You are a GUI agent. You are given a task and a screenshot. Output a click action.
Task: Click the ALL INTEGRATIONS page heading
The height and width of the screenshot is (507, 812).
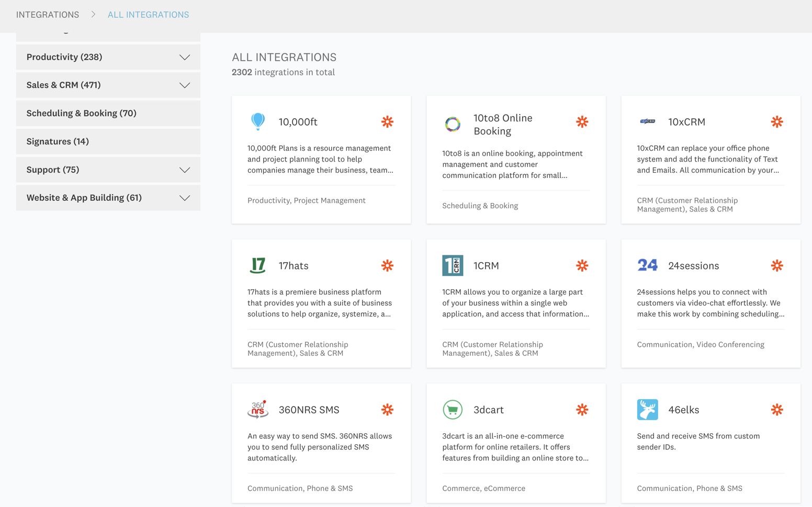284,57
